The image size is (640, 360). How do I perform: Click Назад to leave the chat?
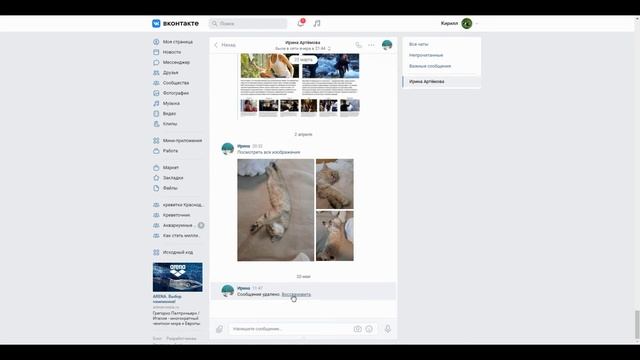pyautogui.click(x=225, y=45)
